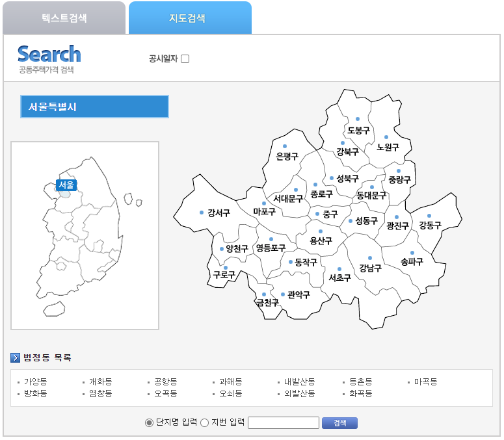Select 강서구 district on the map

point(219,213)
